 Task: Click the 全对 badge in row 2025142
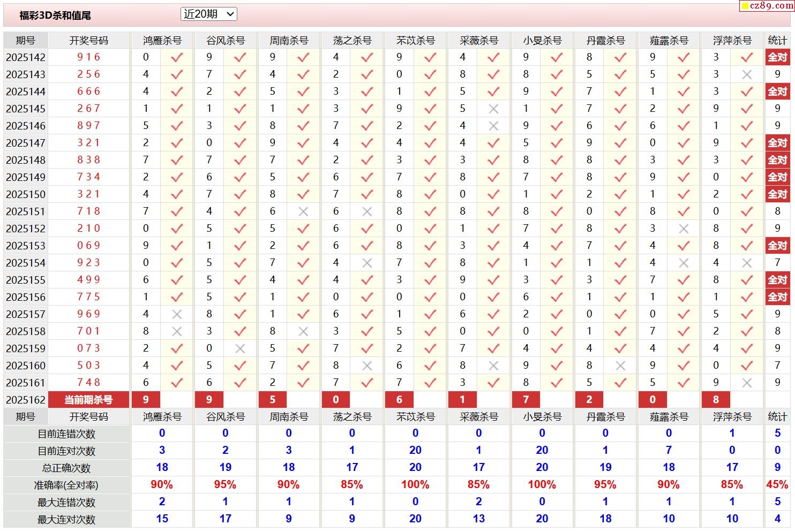tap(777, 57)
